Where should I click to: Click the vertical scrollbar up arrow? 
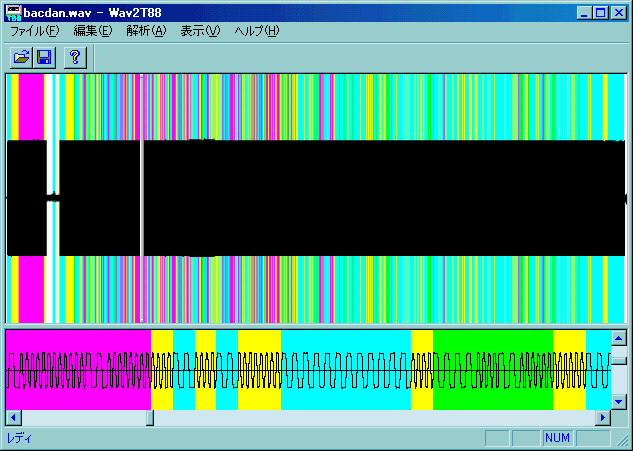[619, 337]
